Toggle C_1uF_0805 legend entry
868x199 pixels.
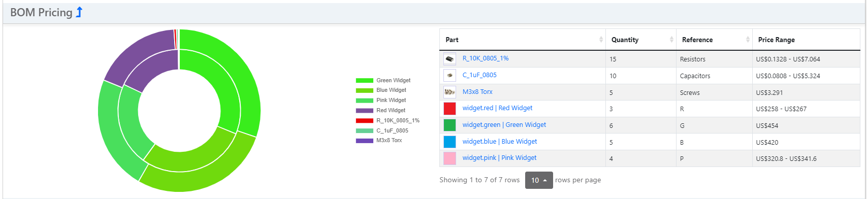pyautogui.click(x=382, y=130)
